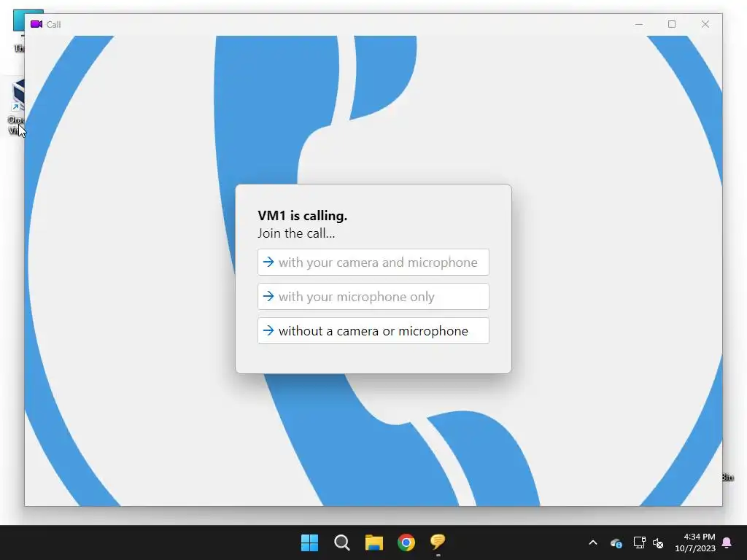Open File Explorer from the taskbar

[374, 542]
